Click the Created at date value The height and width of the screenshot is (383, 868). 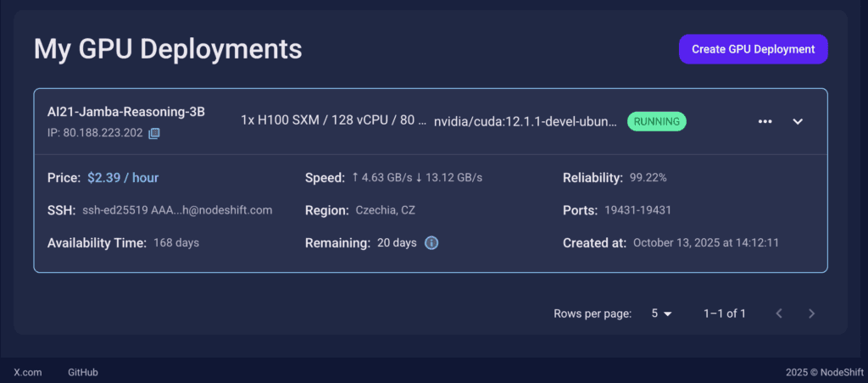[x=706, y=243]
